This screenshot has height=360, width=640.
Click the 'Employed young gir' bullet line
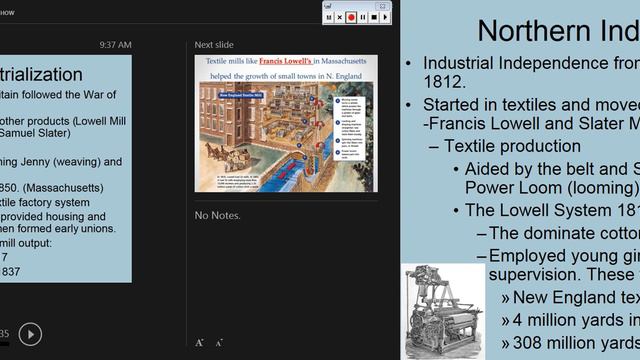[564, 256]
